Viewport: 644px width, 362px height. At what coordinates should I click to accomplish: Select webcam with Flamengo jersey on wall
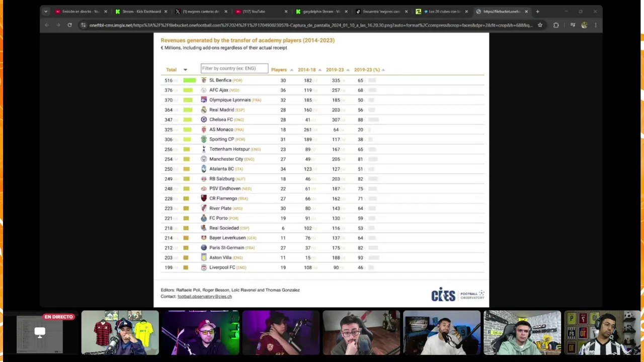point(120,333)
